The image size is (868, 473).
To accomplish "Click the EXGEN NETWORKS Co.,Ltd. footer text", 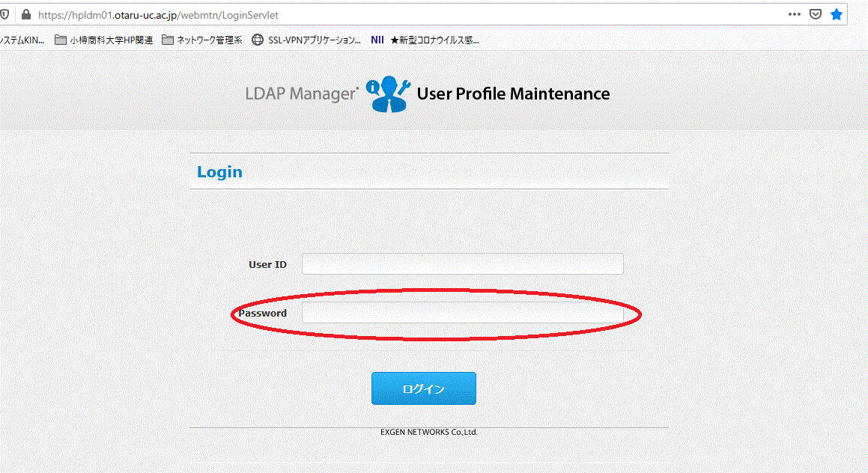I will click(428, 433).
